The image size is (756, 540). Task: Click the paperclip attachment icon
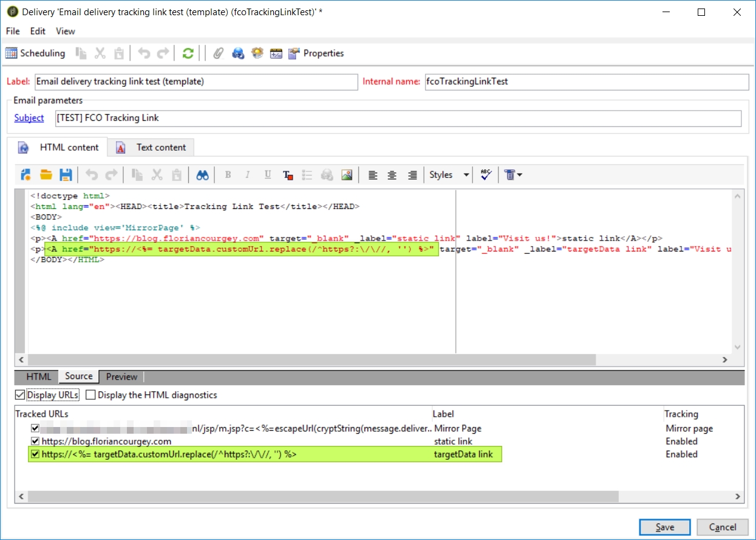point(218,53)
